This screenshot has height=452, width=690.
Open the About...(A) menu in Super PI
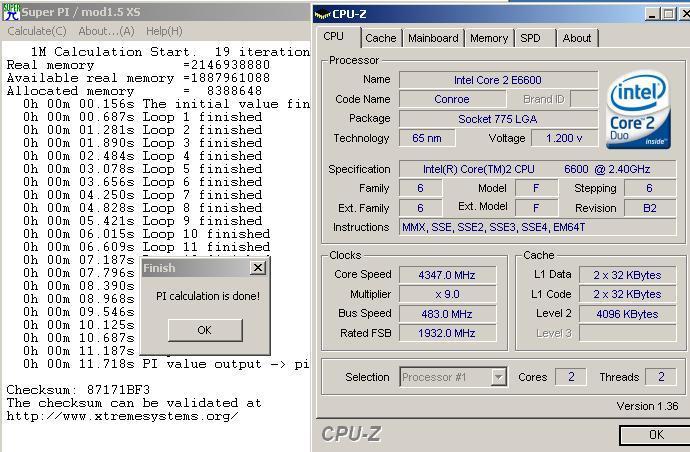pyautogui.click(x=106, y=31)
